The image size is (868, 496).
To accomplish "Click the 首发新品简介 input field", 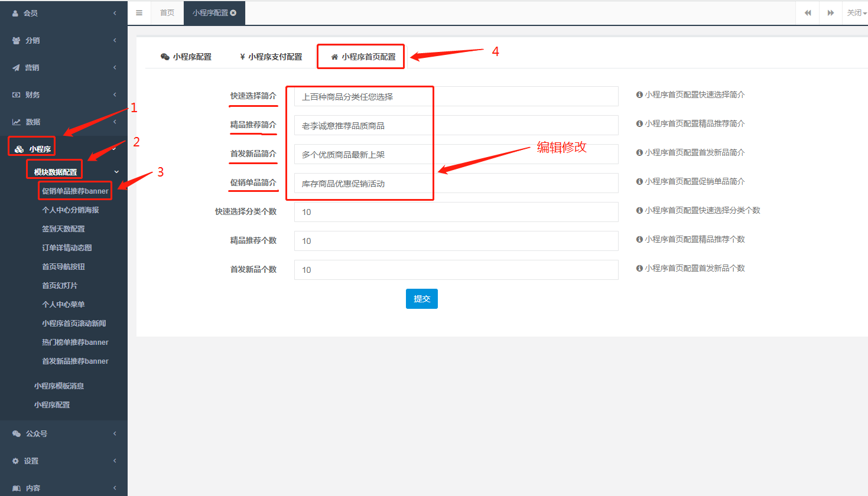I will tap(456, 154).
